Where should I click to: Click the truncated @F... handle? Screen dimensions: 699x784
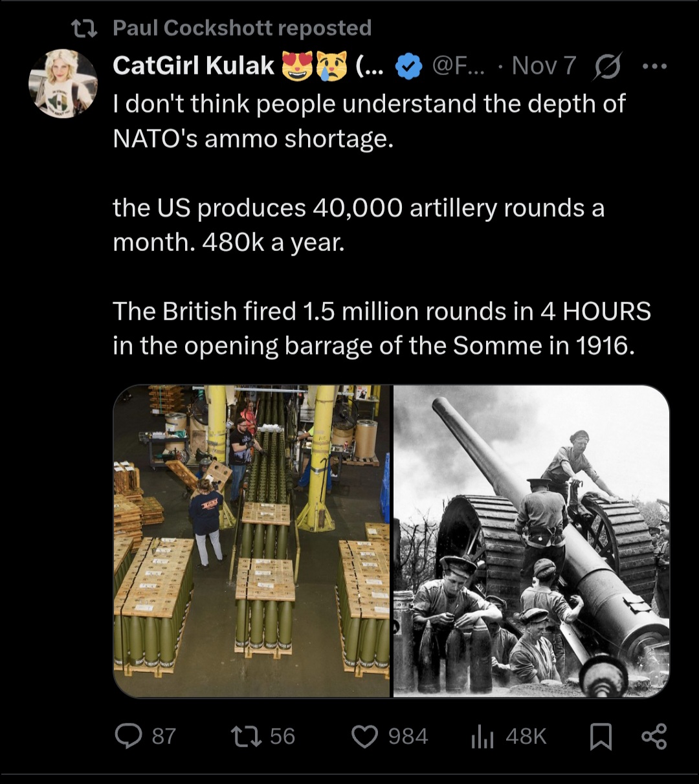pos(458,66)
